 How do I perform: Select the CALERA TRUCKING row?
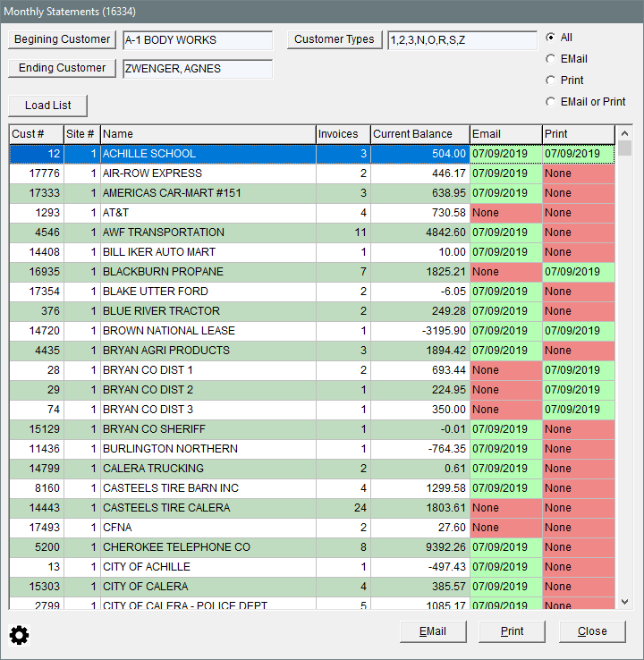[x=312, y=469]
